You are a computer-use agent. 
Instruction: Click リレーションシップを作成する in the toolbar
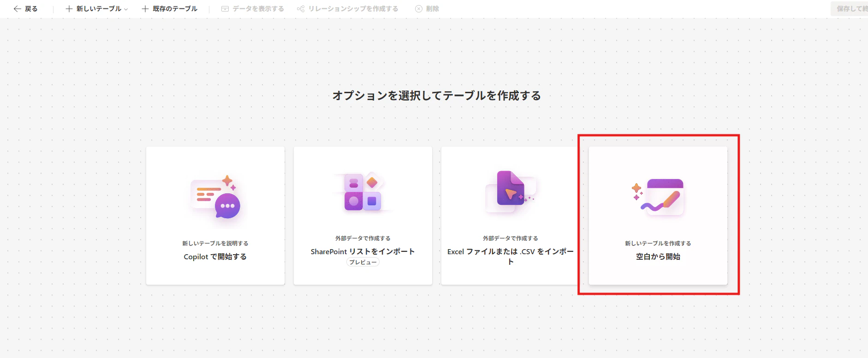[x=348, y=9]
